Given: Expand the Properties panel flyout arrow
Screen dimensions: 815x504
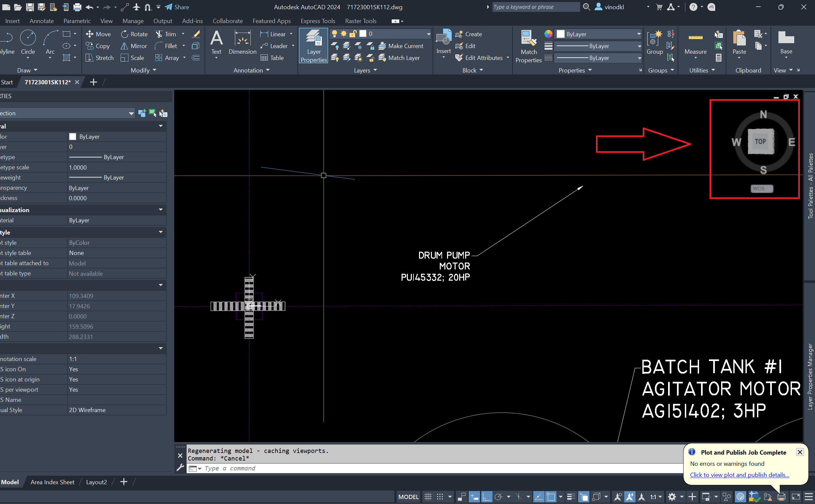Looking at the screenshot, I should 640,70.
